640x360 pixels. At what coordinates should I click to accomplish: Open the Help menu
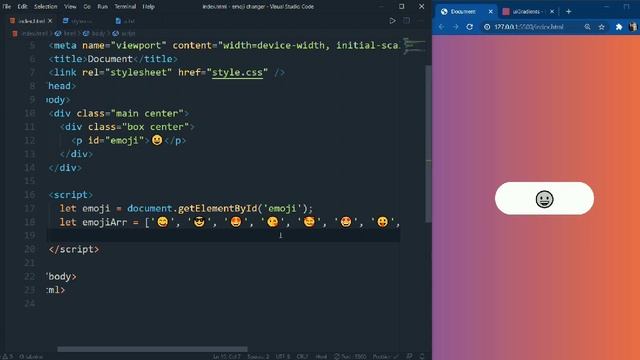pos(148,7)
